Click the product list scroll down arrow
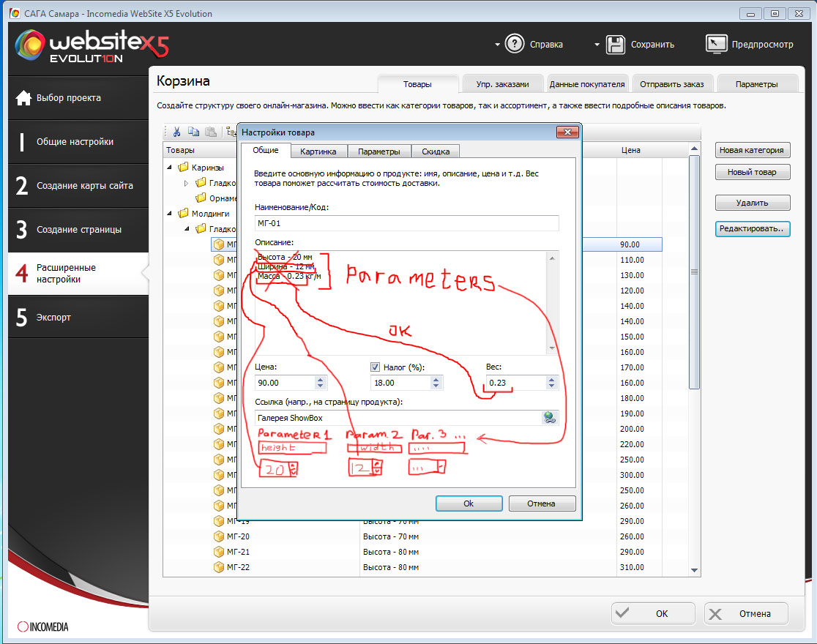Screen dimensions: 817x644 click(694, 570)
